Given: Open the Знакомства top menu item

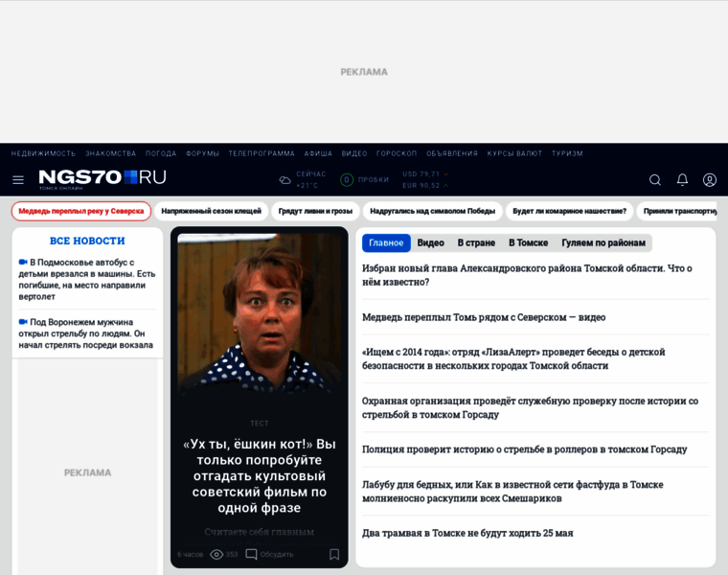Looking at the screenshot, I should 110,153.
